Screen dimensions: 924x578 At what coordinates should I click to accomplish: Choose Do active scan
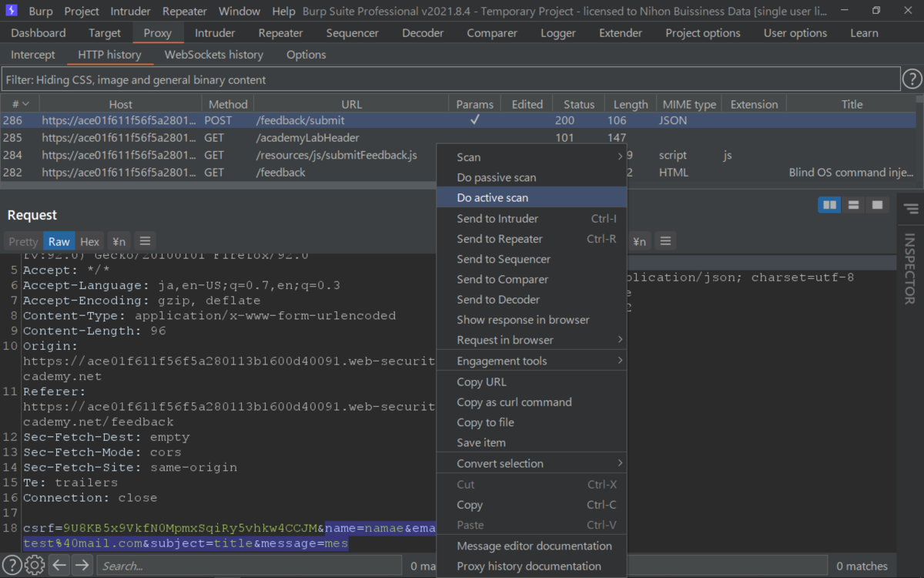point(531,197)
